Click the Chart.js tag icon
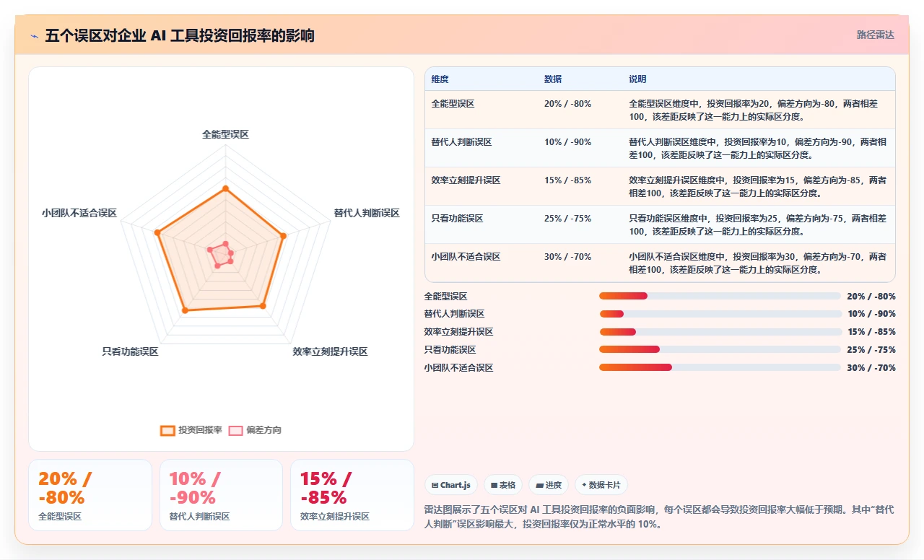 point(435,486)
